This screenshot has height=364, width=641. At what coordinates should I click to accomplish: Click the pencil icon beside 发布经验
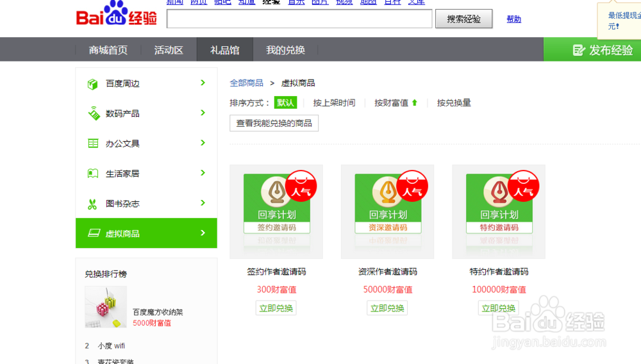pyautogui.click(x=579, y=50)
